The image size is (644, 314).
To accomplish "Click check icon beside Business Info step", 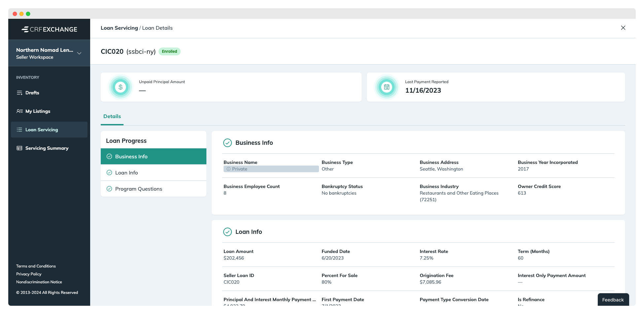I will pos(109,156).
